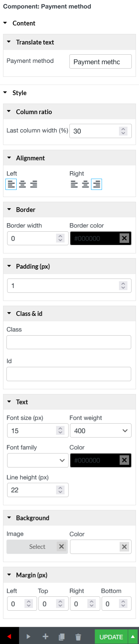Open the Font family dropdown
This screenshot has height=644, width=139.
(x=38, y=460)
